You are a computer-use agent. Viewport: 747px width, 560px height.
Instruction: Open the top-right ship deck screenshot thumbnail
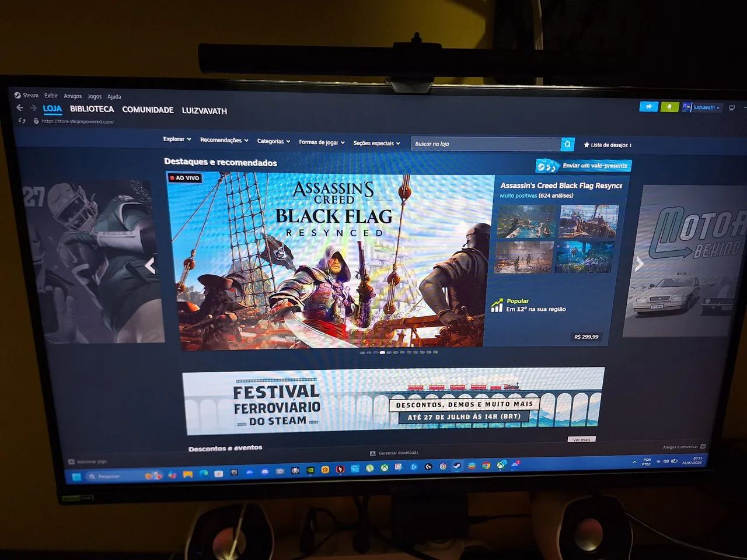pos(589,221)
